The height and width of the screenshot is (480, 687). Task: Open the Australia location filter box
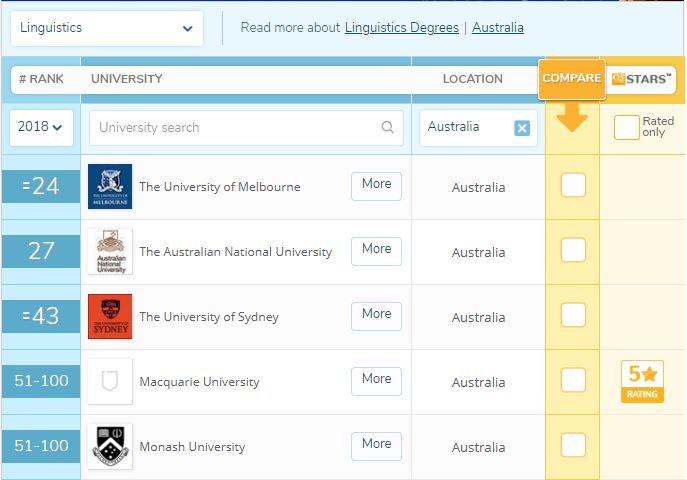point(478,127)
